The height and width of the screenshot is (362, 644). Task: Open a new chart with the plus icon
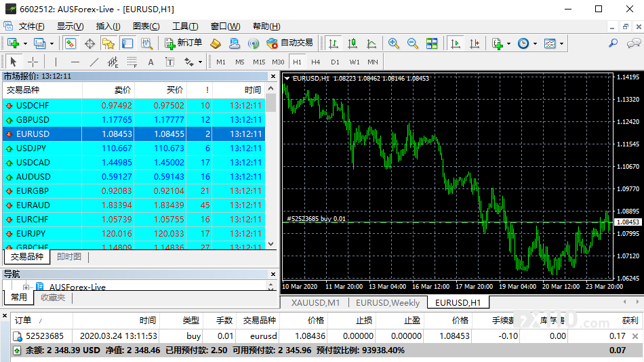tap(13, 43)
